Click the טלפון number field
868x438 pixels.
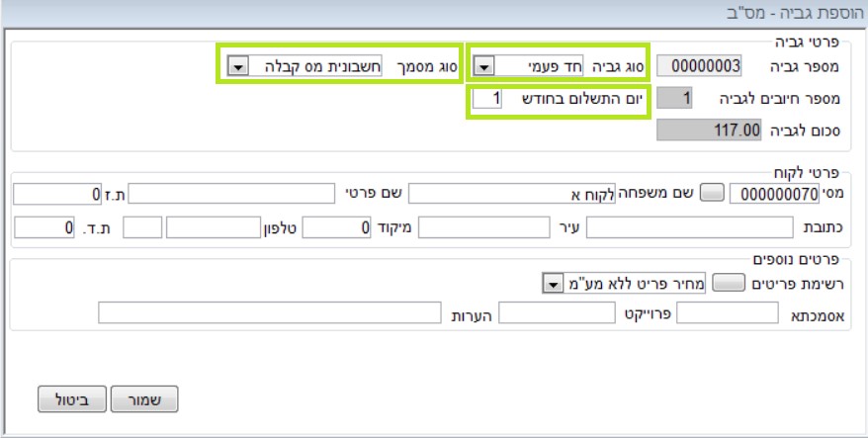tap(214, 227)
